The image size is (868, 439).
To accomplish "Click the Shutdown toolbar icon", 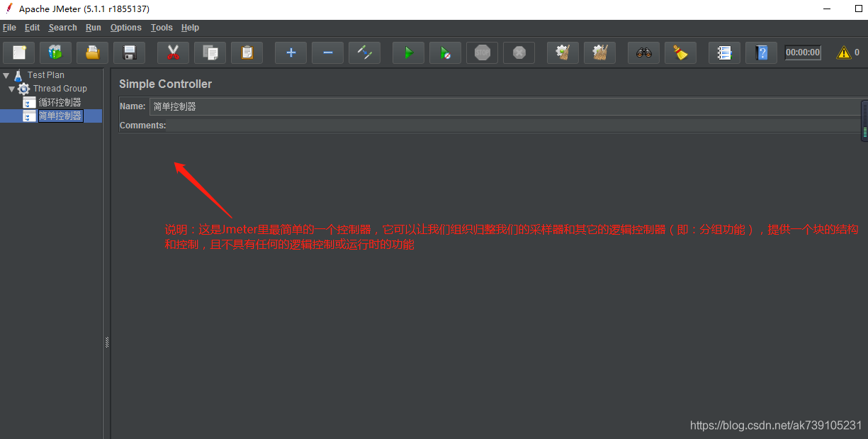I will (x=519, y=52).
